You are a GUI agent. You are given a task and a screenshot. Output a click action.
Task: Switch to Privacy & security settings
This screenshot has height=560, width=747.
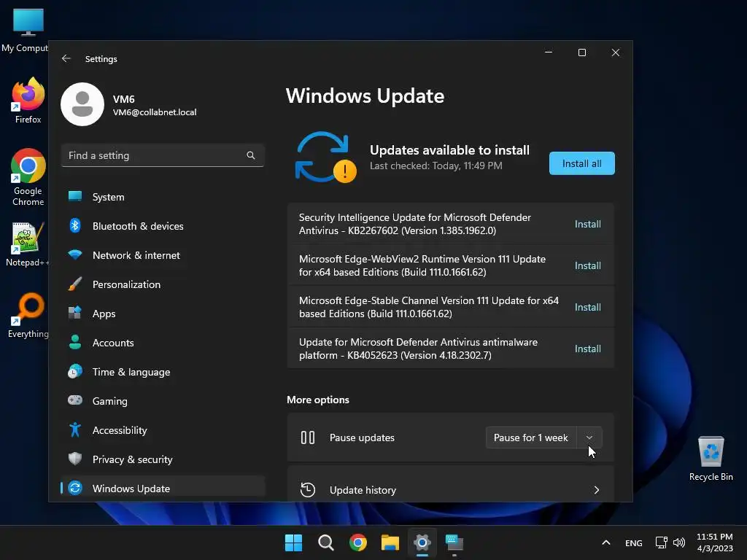click(x=163, y=459)
